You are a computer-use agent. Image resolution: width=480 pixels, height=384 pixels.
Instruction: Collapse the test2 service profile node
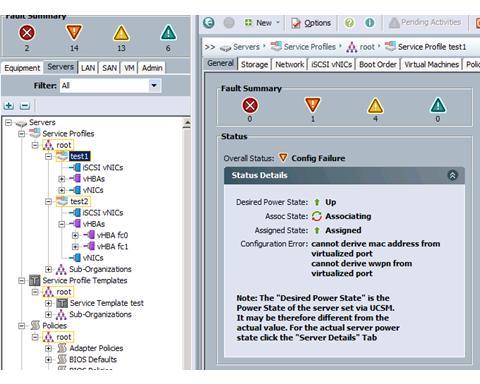click(x=48, y=201)
